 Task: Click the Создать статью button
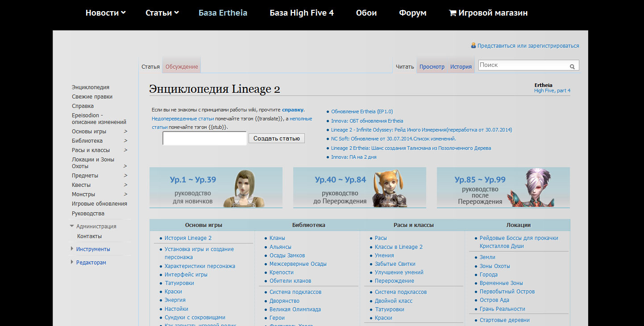pyautogui.click(x=277, y=138)
